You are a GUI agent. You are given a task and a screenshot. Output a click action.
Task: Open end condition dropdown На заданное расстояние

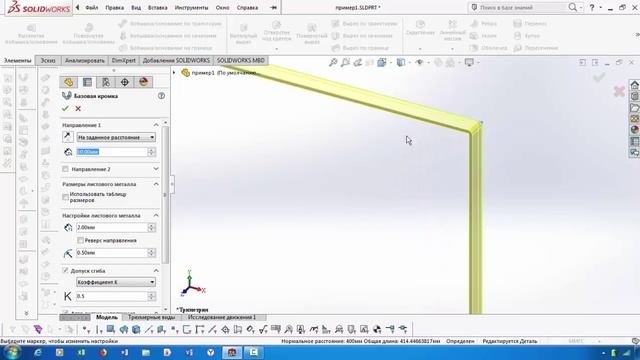[116, 138]
